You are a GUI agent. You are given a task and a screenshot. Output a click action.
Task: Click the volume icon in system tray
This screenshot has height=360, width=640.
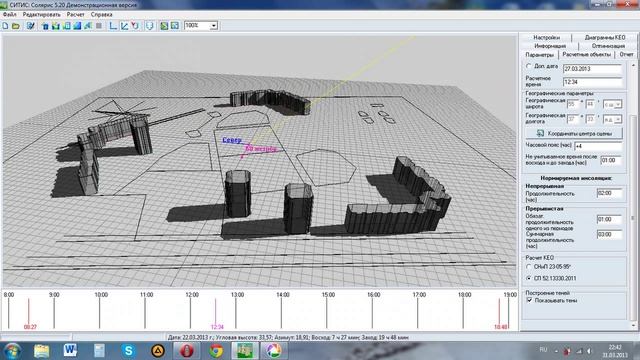pos(589,351)
